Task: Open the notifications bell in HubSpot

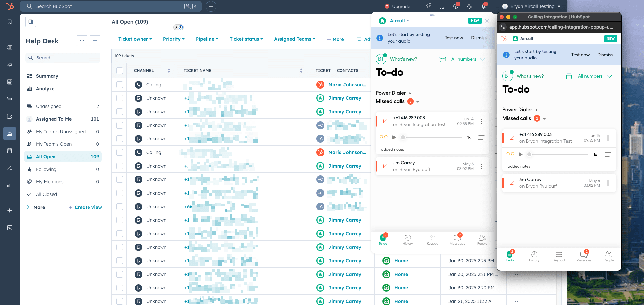Action: [x=483, y=6]
